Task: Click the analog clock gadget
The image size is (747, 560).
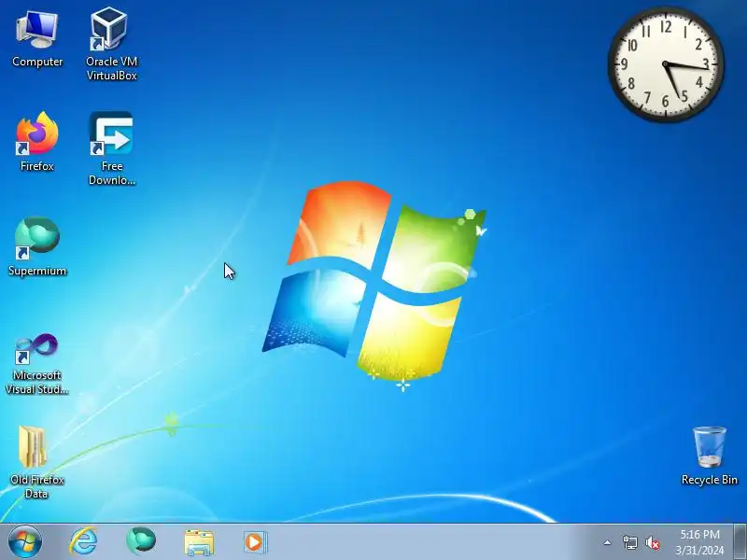Action: (x=666, y=63)
